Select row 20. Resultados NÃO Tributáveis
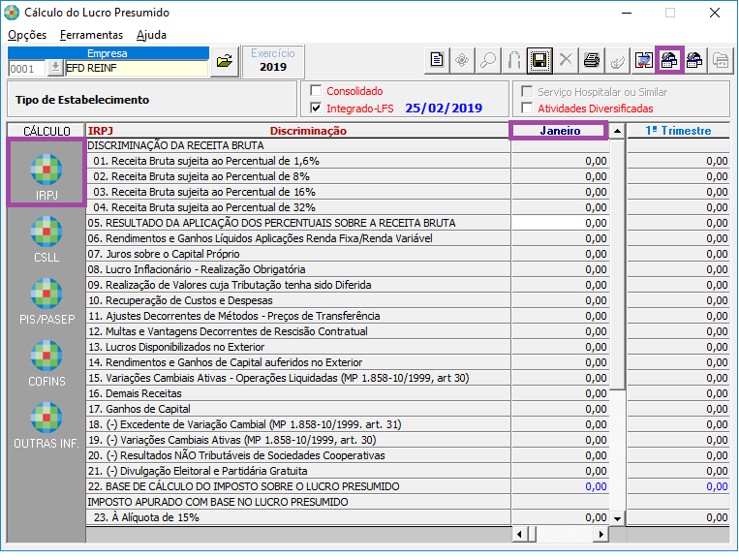This screenshot has width=739, height=560. pos(298,455)
